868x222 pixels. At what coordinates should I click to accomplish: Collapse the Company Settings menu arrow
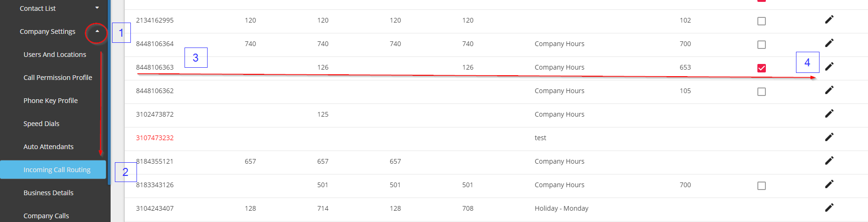pos(97,32)
